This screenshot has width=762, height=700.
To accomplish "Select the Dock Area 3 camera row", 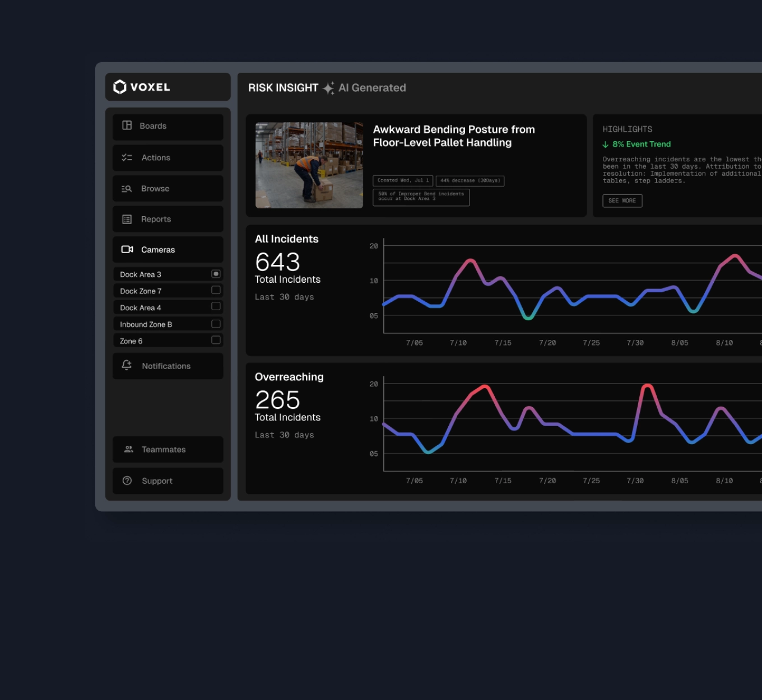I will (x=168, y=274).
